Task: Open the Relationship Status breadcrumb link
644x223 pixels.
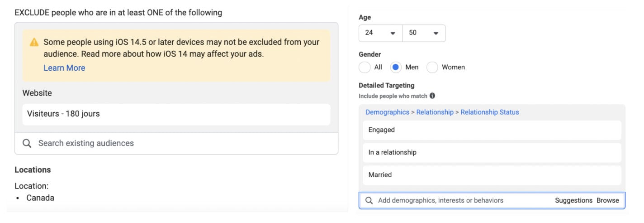Action: click(x=489, y=112)
